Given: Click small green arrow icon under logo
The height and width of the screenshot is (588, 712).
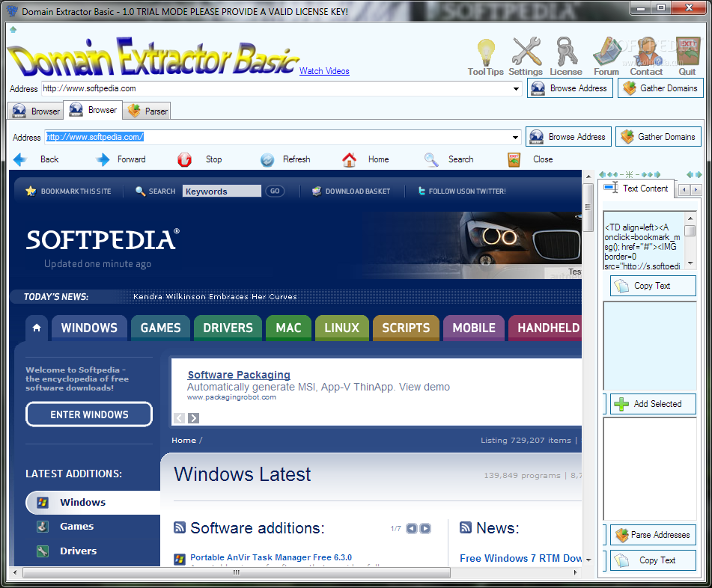Looking at the screenshot, I should click(x=13, y=29).
